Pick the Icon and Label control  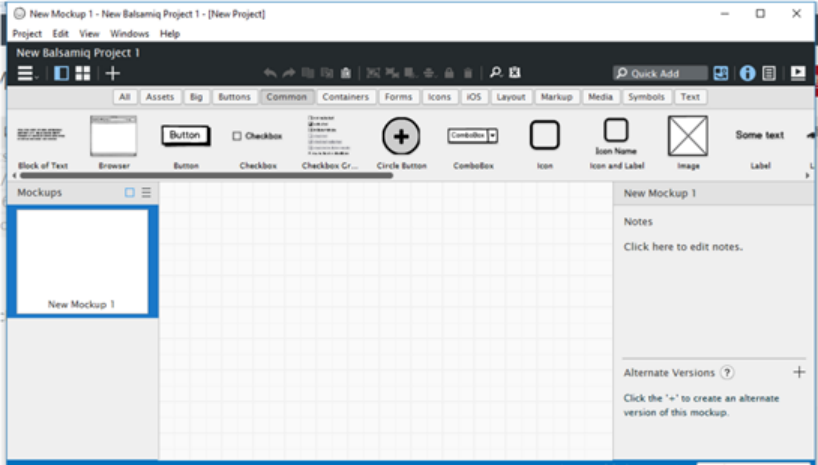coord(617,142)
